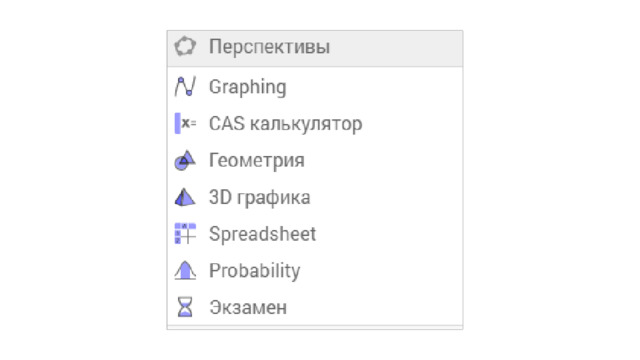
Task: Click the Геометрия circle-and-triangle icon
Action: pyautogui.click(x=185, y=160)
